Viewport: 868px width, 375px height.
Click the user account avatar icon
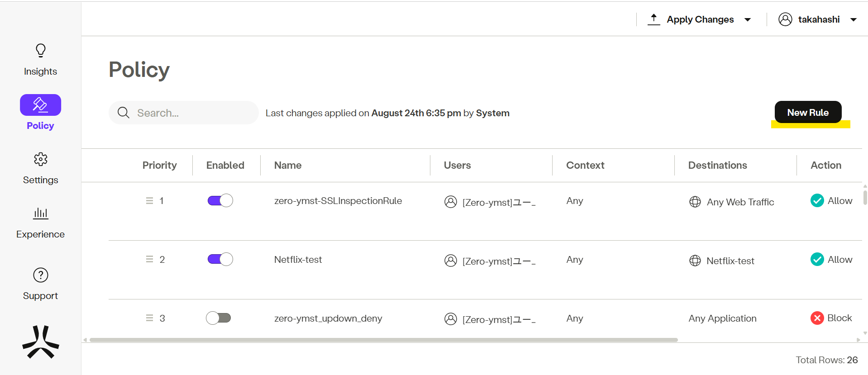coord(785,19)
